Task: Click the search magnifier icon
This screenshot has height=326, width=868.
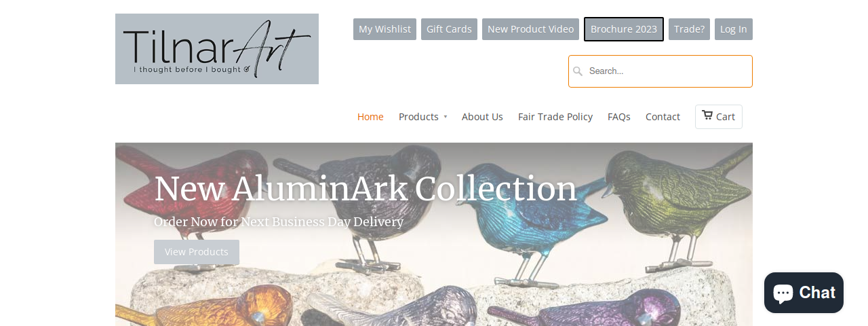Action: (x=578, y=71)
